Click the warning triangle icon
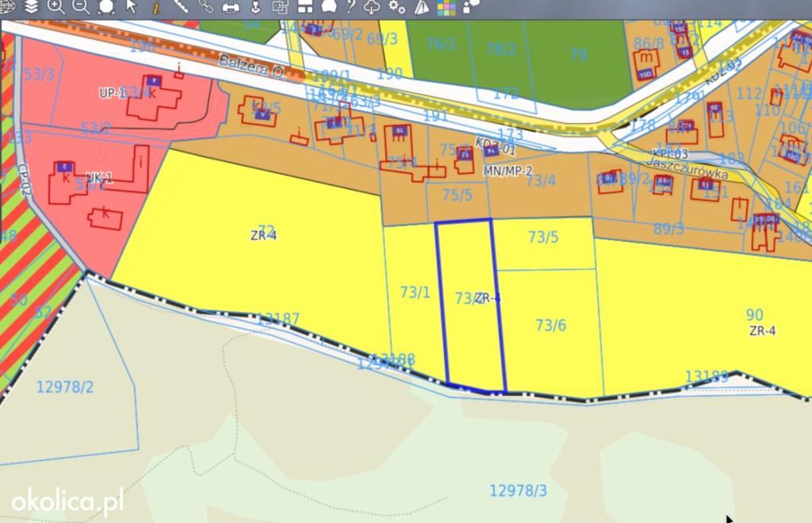The height and width of the screenshot is (523, 812). tap(422, 6)
